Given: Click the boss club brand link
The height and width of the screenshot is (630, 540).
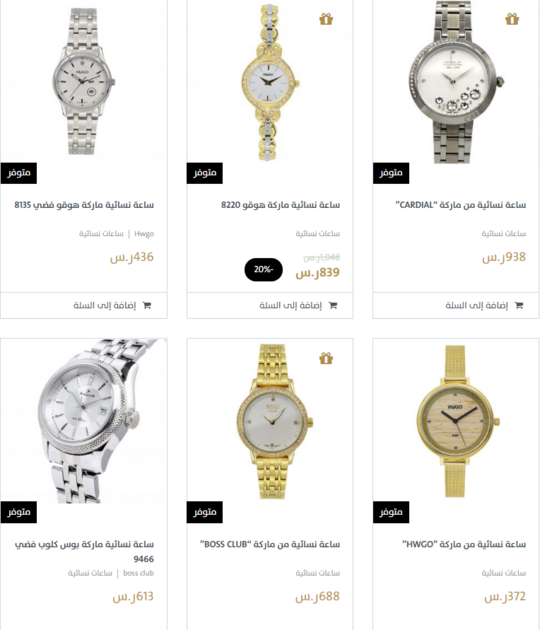Looking at the screenshot, I should pos(138,573).
